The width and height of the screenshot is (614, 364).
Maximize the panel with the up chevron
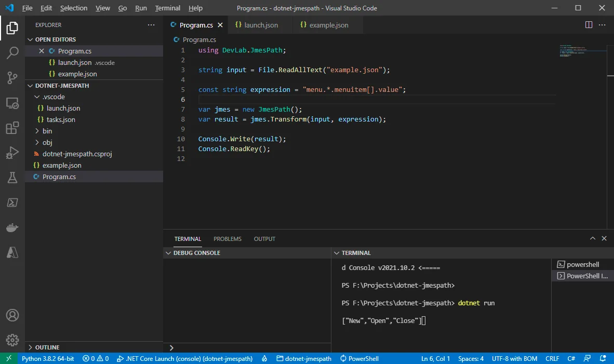pos(593,238)
